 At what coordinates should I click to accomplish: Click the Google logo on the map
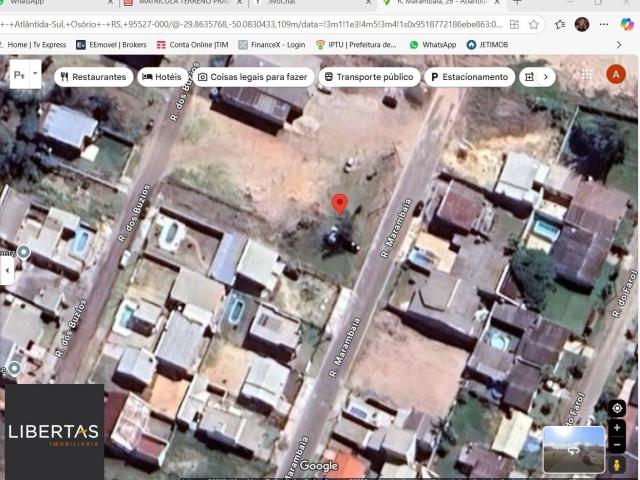click(x=318, y=465)
